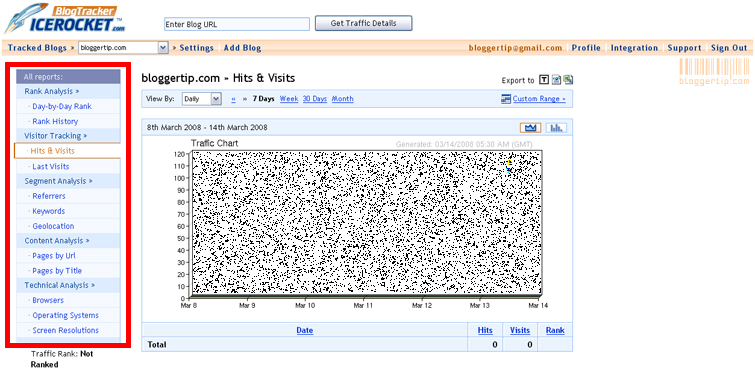Open the Last Visits report

(51, 166)
